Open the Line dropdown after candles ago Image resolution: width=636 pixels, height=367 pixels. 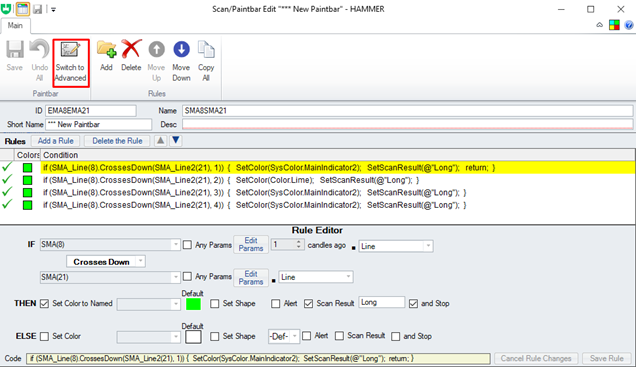point(428,246)
